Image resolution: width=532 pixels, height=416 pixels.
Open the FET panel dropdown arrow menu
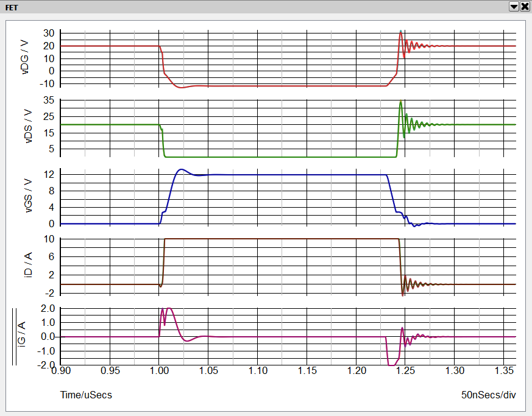click(514, 6)
